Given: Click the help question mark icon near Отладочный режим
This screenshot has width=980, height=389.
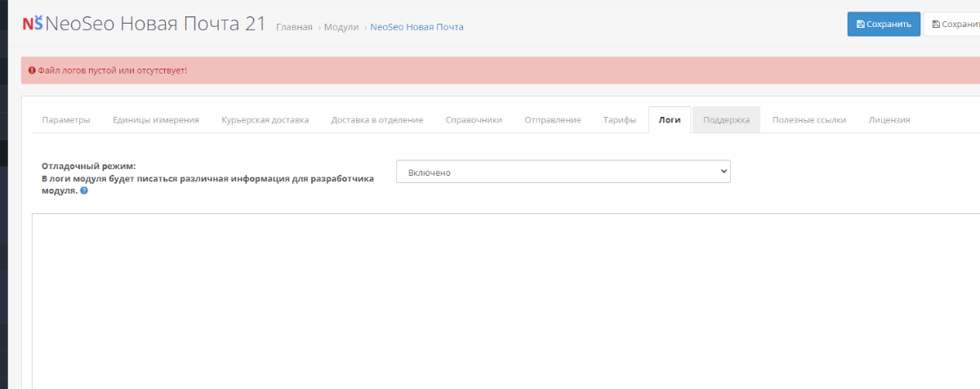Looking at the screenshot, I should pyautogui.click(x=84, y=190).
